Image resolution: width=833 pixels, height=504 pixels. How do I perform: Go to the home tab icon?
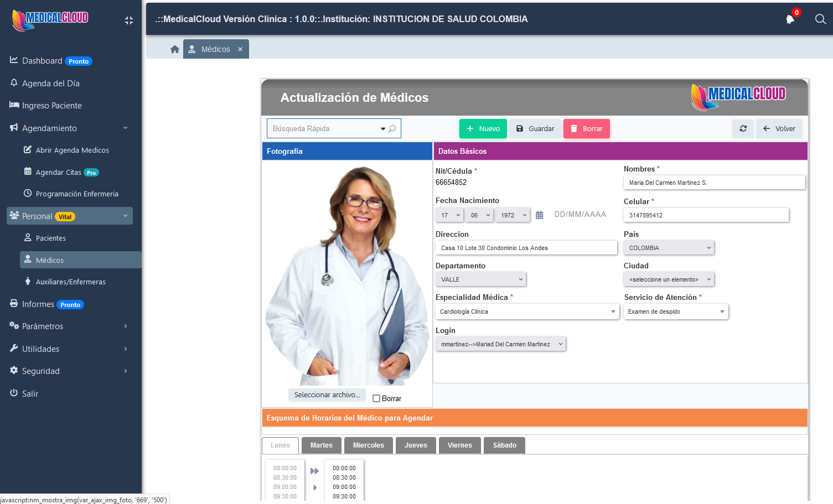pyautogui.click(x=175, y=49)
